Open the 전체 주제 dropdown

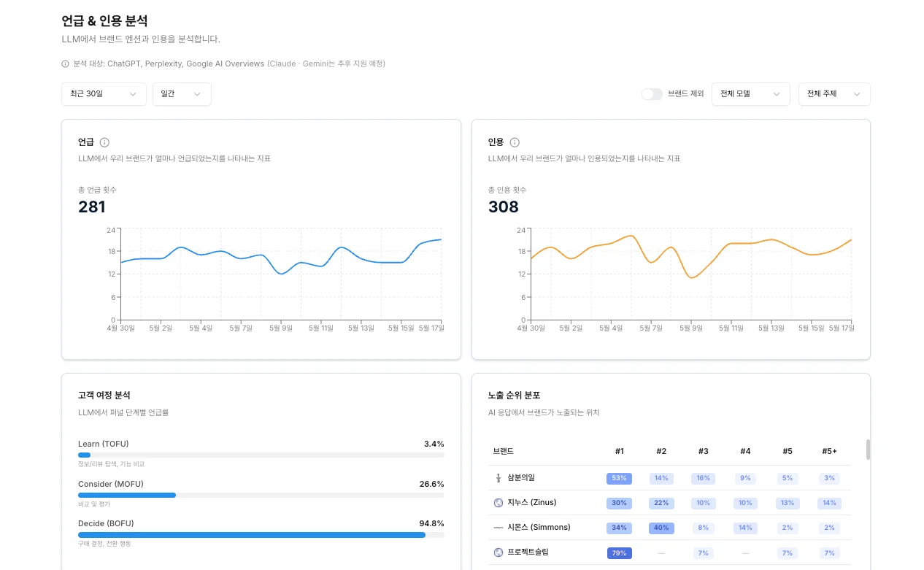coord(834,94)
